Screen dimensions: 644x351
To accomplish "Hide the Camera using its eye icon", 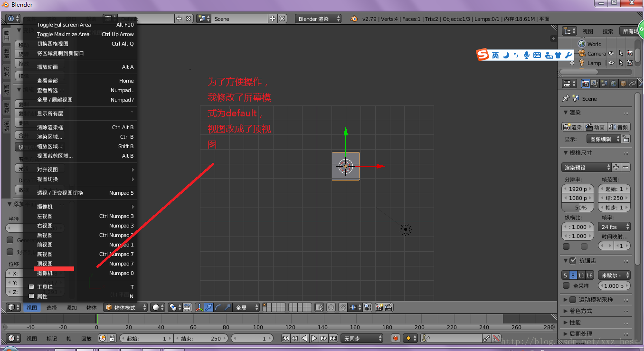I will click(x=611, y=54).
